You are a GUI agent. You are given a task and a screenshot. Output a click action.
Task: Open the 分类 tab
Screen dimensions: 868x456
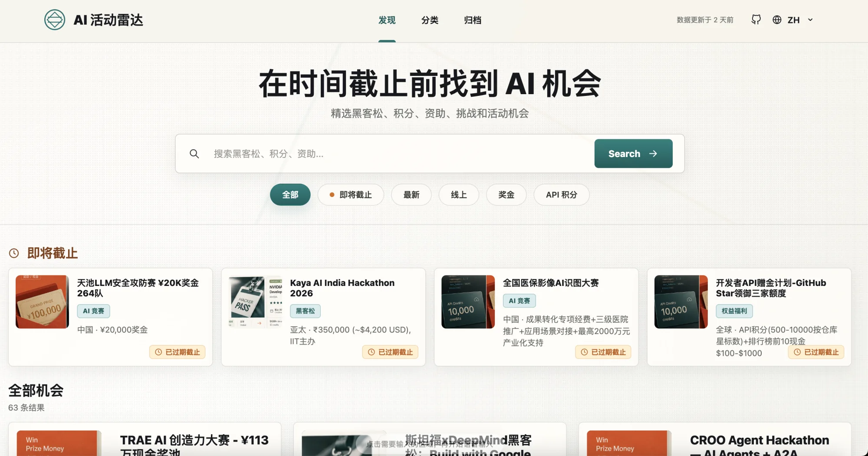click(430, 20)
